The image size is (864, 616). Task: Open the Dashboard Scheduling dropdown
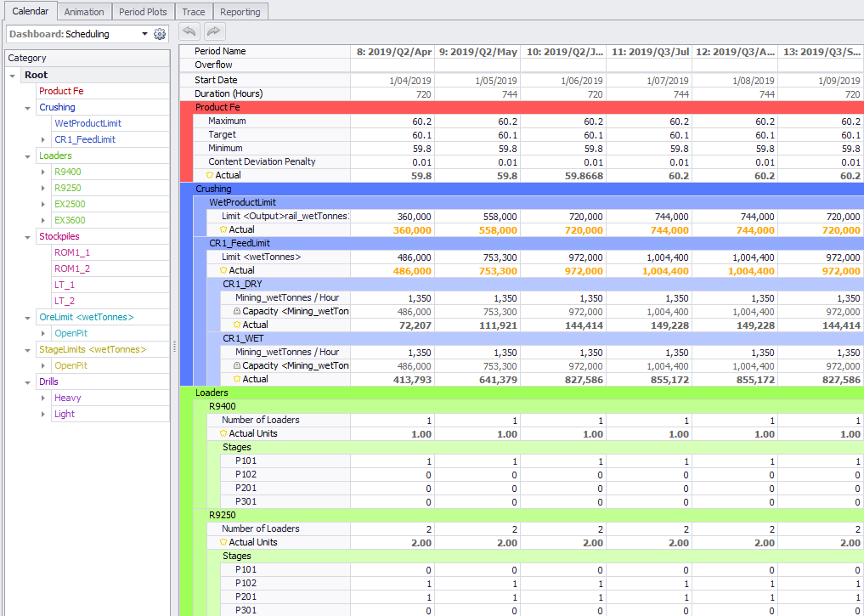(144, 34)
